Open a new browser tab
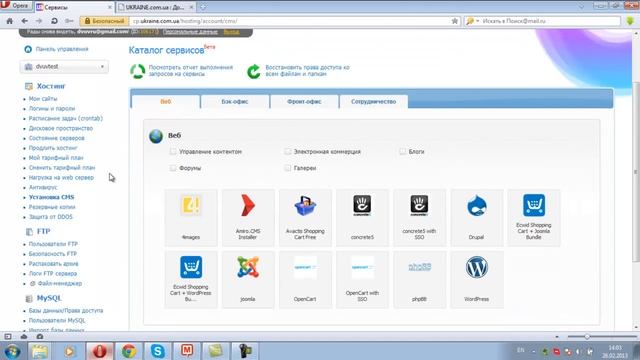Viewport: 640px width, 360px height. [x=203, y=7]
